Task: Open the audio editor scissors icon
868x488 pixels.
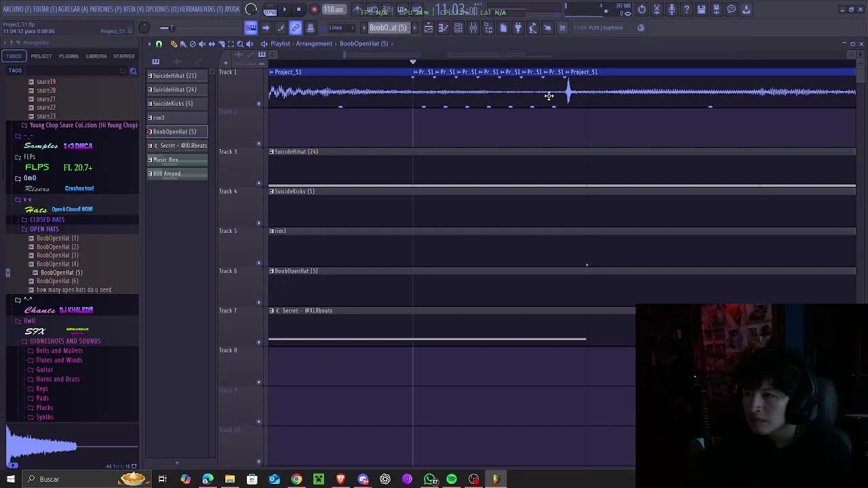Action: coord(656,9)
